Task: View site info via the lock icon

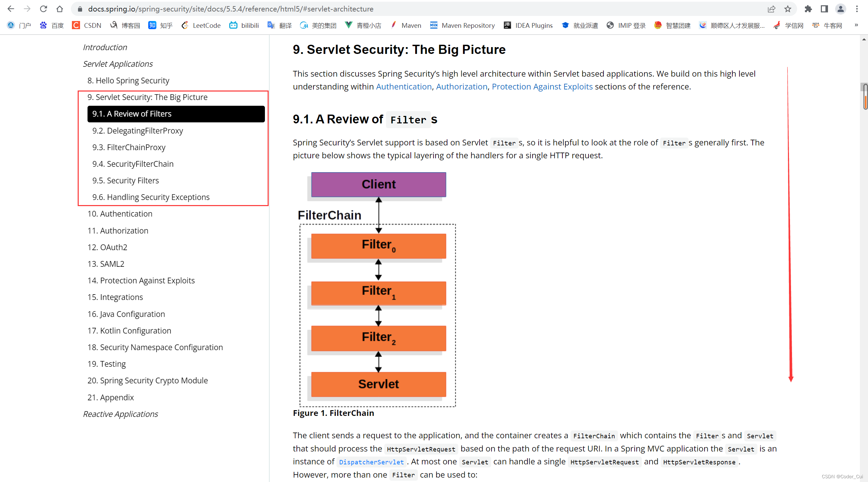Action: 80,9
